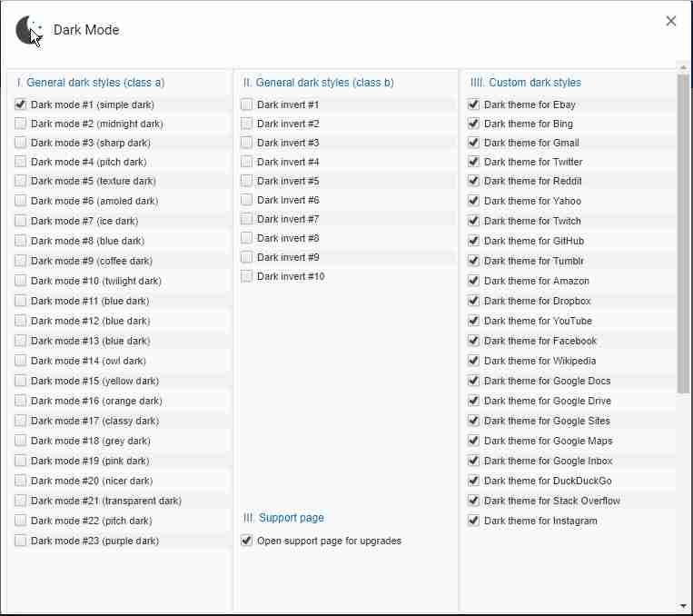The width and height of the screenshot is (693, 616).
Task: Turn on Dark invert #10
Action: pyautogui.click(x=247, y=276)
